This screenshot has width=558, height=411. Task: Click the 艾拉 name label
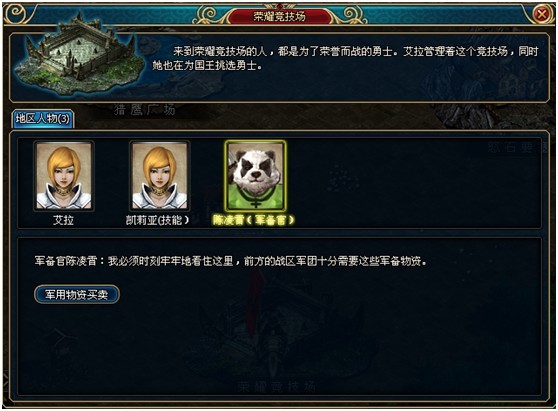click(x=64, y=220)
